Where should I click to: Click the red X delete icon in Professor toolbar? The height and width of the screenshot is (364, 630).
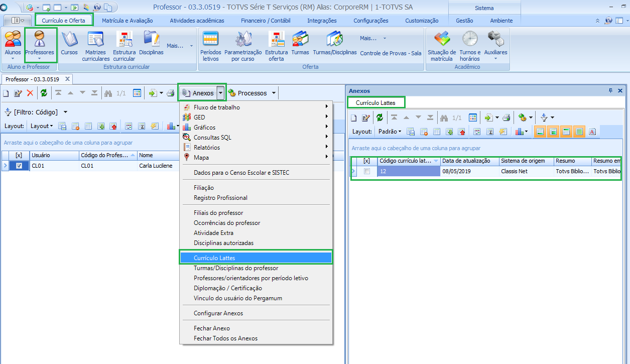tap(30, 93)
